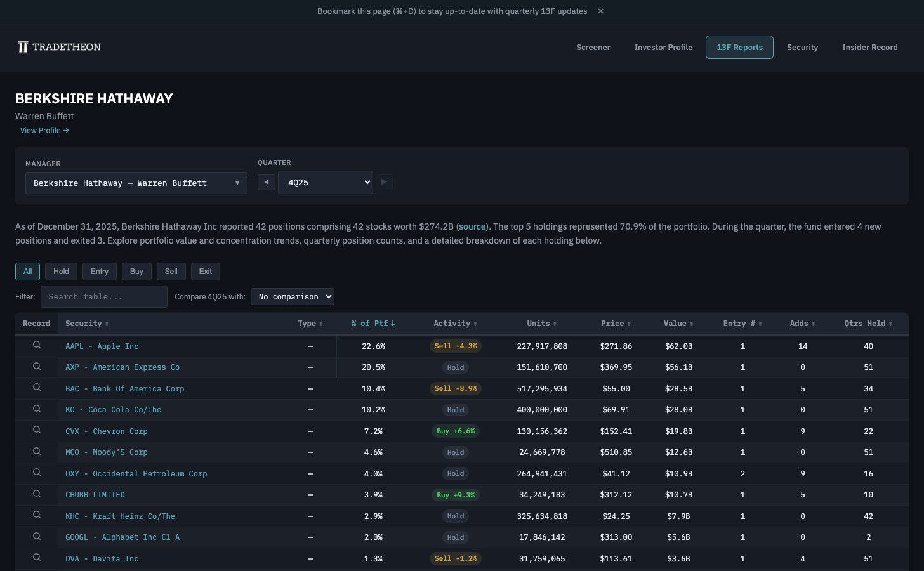Dismiss the bookmark banner with the X

pos(600,11)
